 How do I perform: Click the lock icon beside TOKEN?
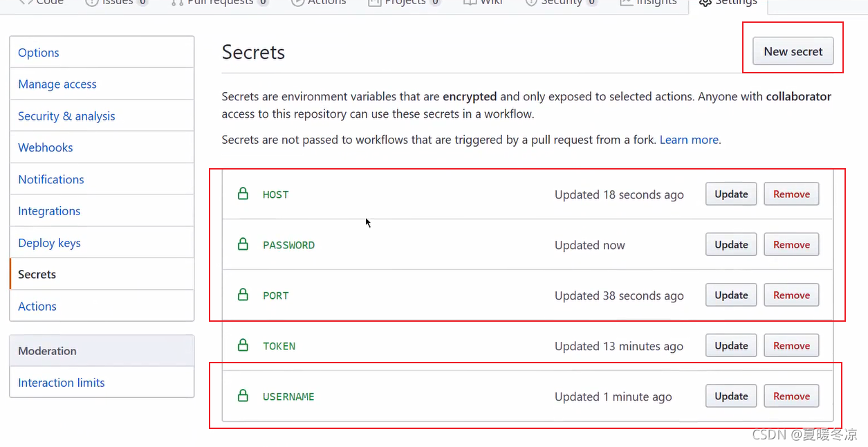tap(243, 345)
